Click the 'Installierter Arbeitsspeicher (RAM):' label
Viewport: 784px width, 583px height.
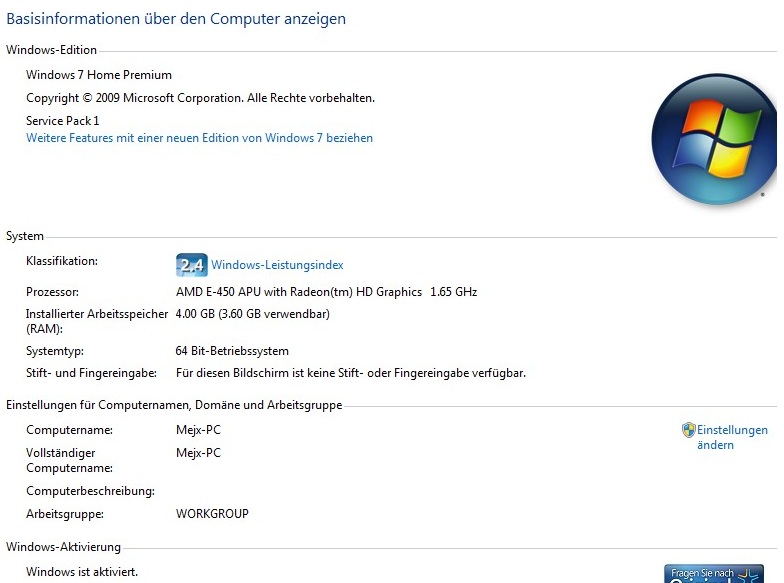(x=97, y=322)
